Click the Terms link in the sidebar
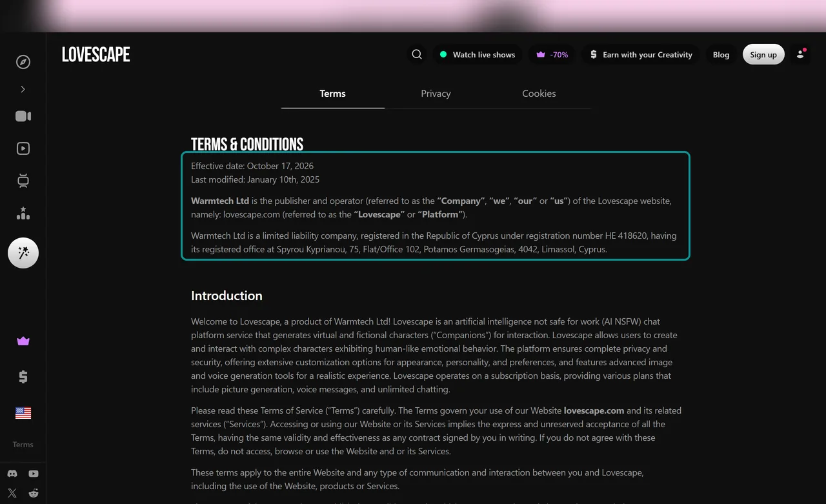This screenshot has width=826, height=504. 23,445
